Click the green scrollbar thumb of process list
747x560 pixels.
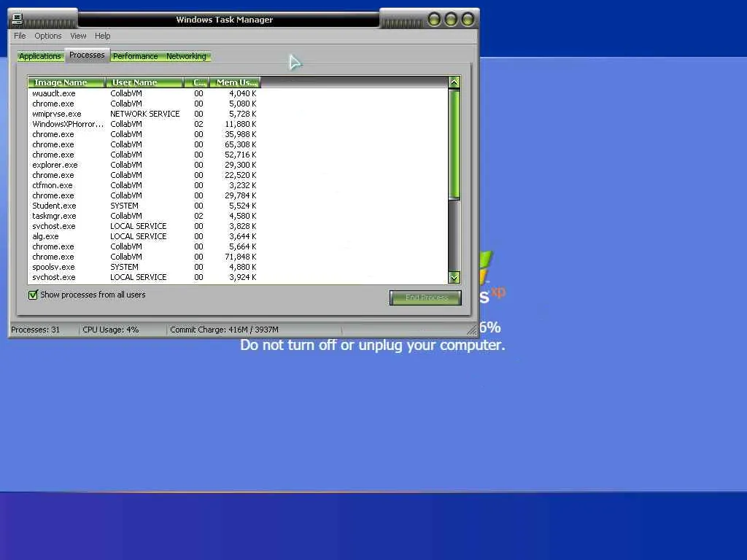454,144
